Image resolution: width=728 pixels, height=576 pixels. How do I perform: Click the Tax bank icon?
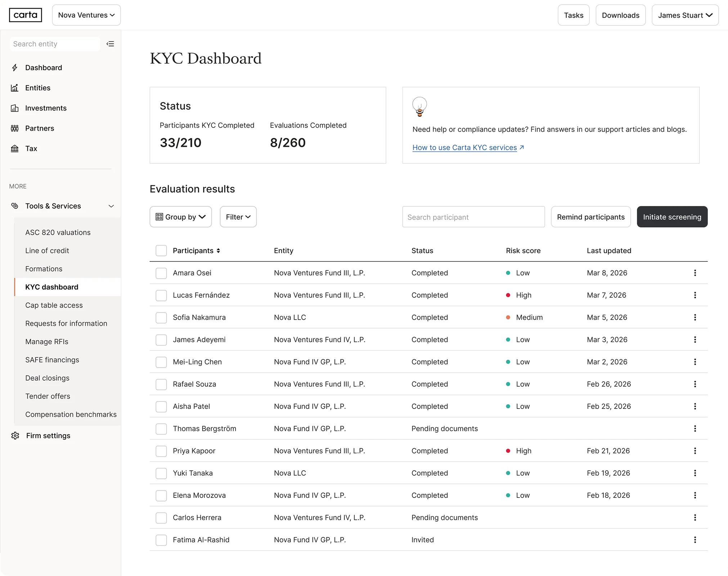(15, 148)
